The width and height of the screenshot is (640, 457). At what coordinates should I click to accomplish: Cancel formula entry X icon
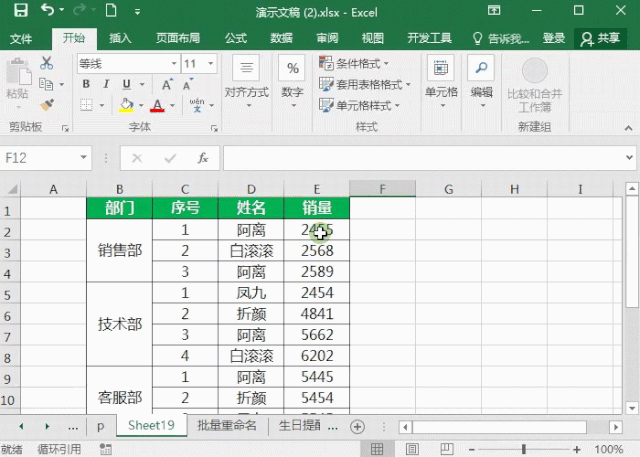click(137, 158)
